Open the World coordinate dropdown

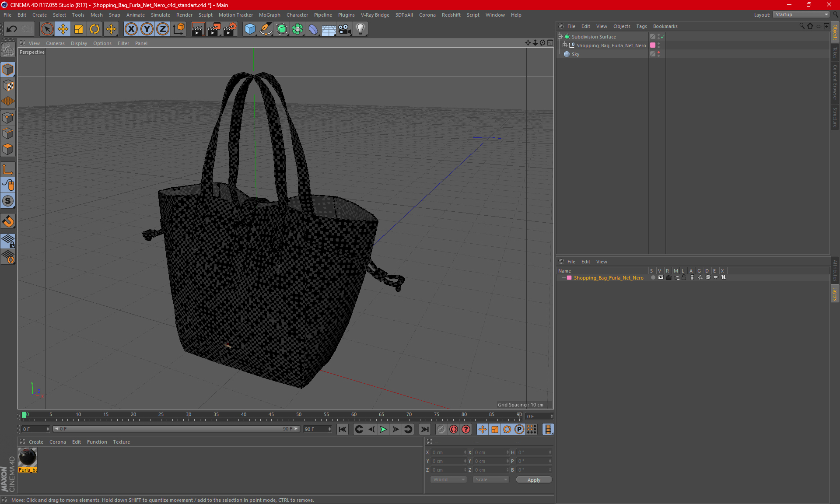(x=449, y=479)
